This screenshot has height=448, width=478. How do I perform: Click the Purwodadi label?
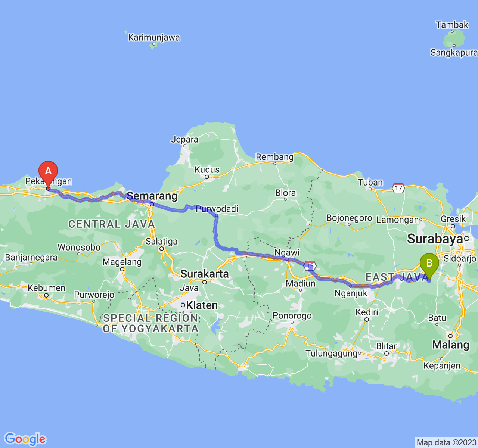(x=217, y=209)
